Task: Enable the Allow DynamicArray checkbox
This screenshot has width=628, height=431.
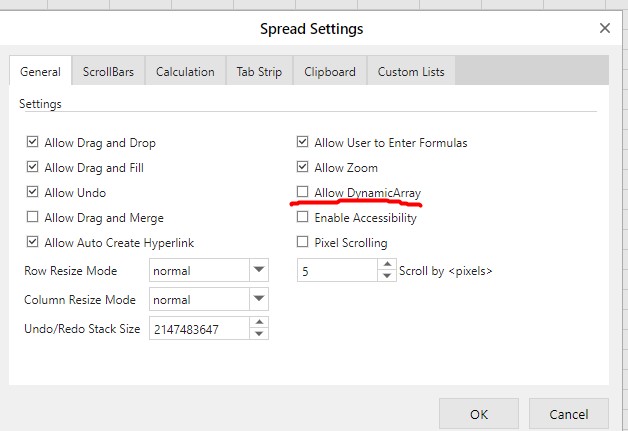Action: pyautogui.click(x=303, y=192)
